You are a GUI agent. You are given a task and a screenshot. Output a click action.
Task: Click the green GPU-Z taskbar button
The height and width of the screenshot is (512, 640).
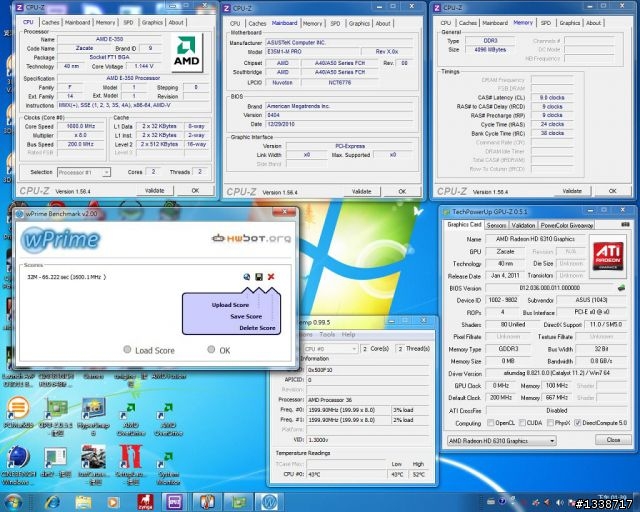[x=238, y=502]
